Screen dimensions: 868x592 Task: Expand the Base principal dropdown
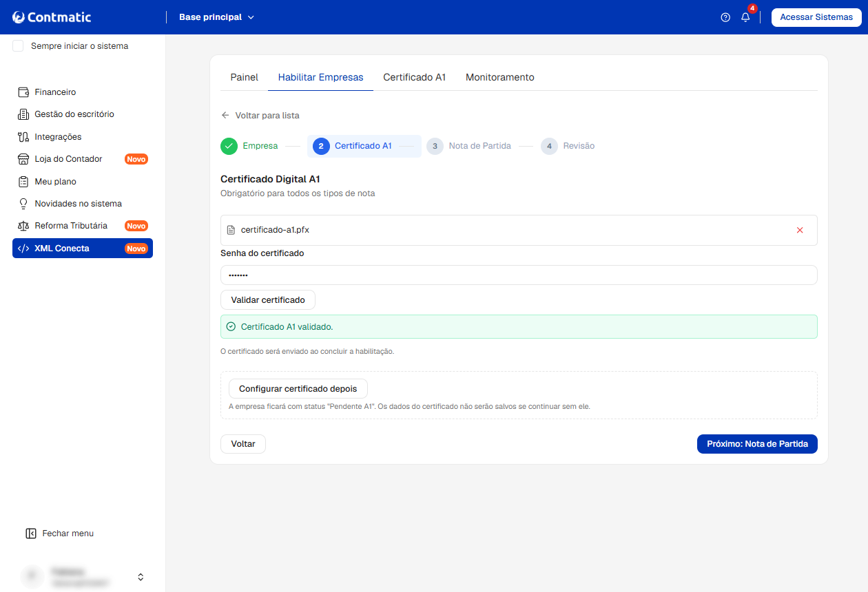(216, 17)
